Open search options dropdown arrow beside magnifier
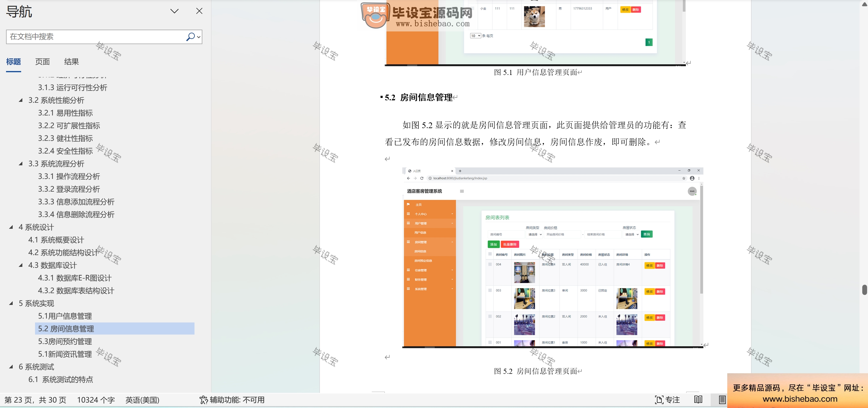The height and width of the screenshot is (408, 868). [199, 37]
